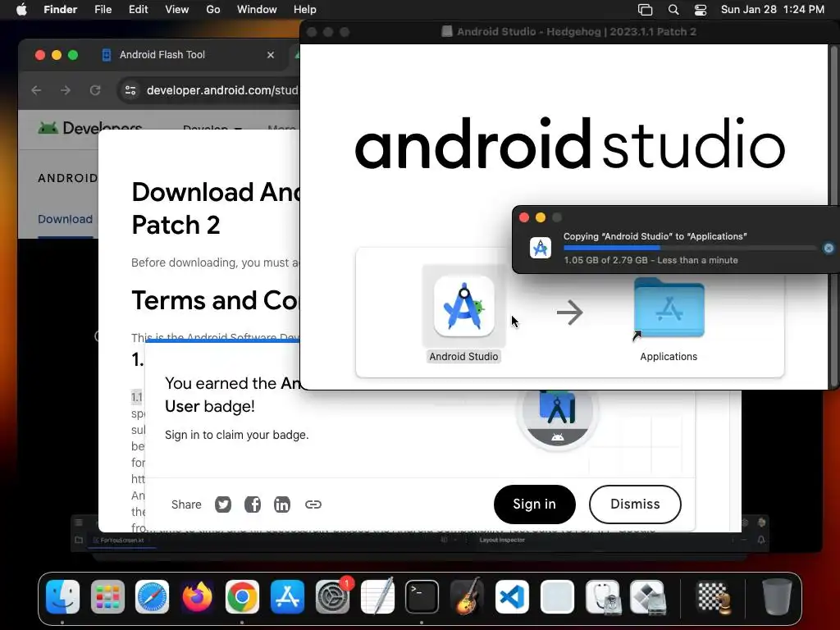Click the Android Developers logo
The height and width of the screenshot is (630, 840).
(89, 127)
